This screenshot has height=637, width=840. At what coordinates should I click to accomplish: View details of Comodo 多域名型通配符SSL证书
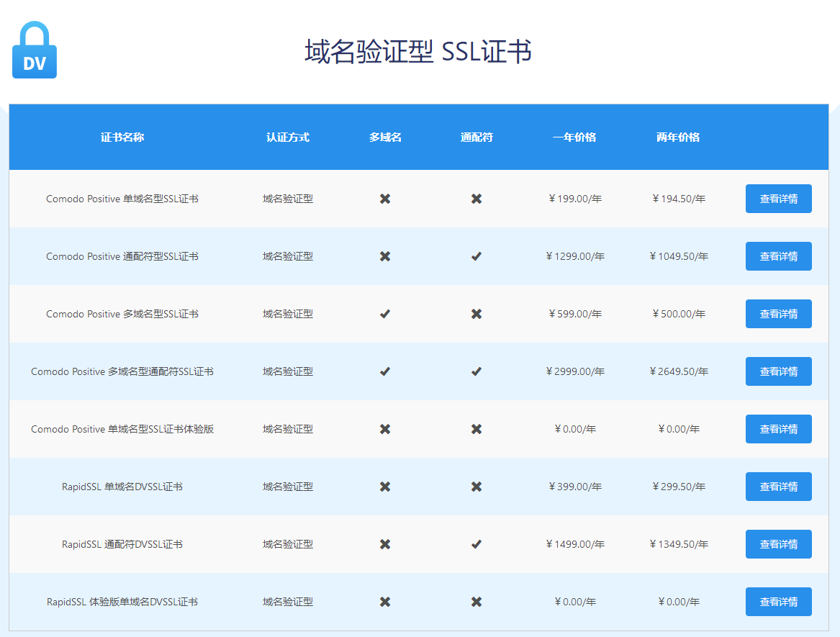point(778,372)
